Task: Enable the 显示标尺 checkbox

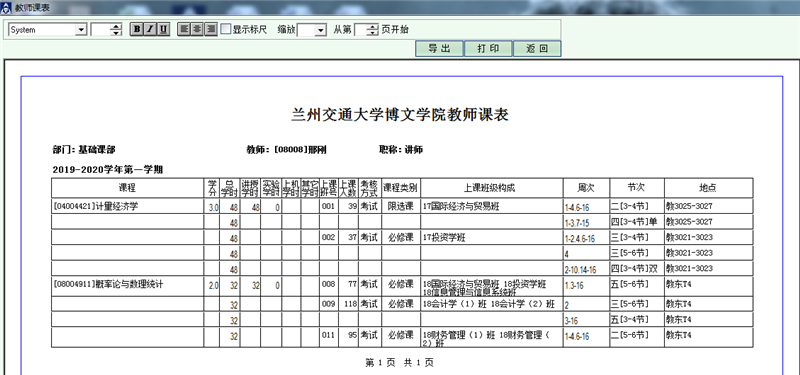Action: [226, 29]
